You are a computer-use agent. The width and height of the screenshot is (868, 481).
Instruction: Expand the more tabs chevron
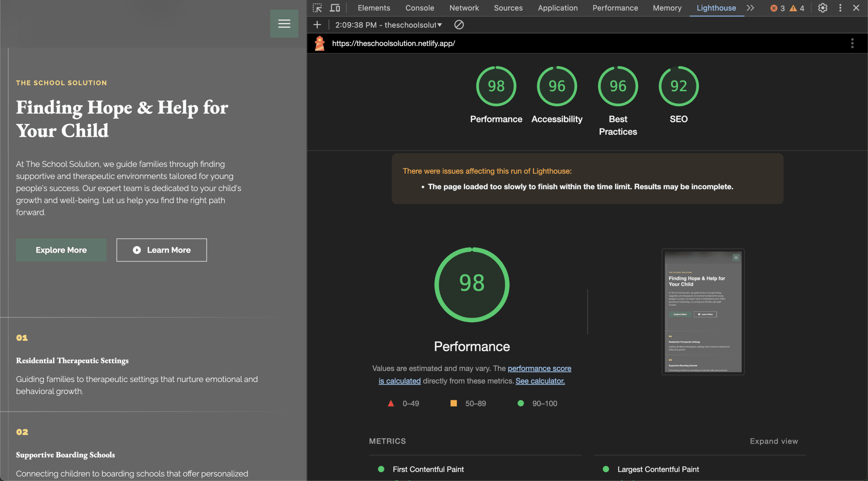tap(750, 8)
